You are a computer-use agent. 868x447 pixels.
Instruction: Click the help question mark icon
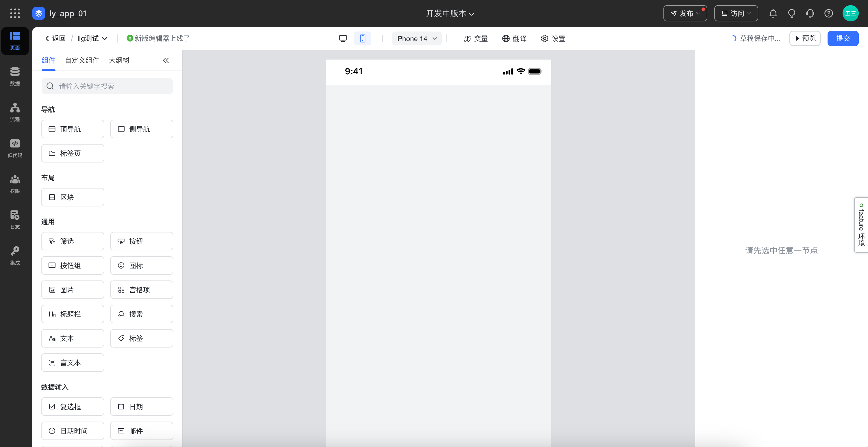point(828,14)
